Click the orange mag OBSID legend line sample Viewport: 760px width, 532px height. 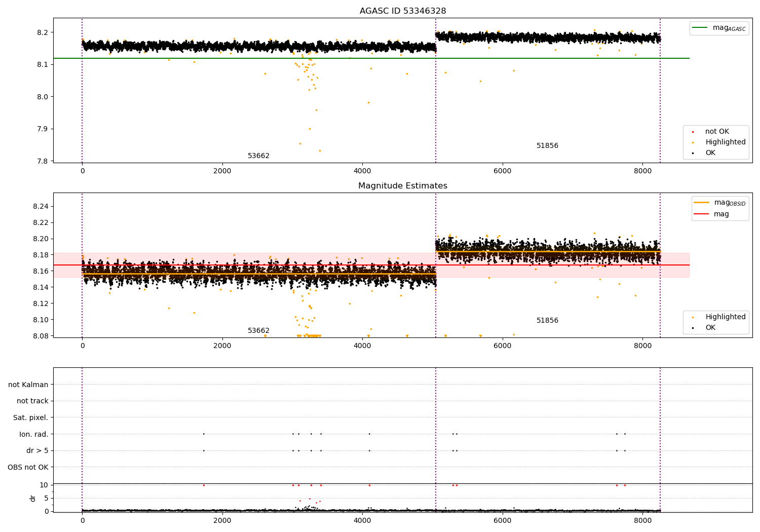(x=702, y=202)
